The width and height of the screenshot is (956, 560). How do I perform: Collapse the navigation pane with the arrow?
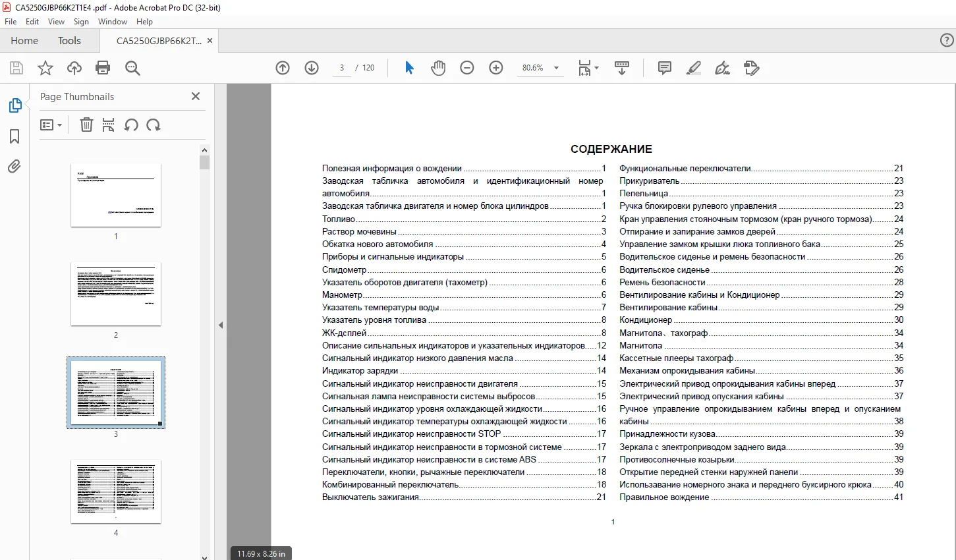[221, 325]
